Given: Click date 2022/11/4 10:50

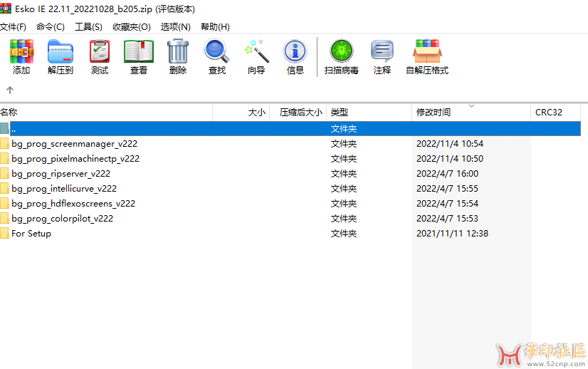Looking at the screenshot, I should click(450, 159).
